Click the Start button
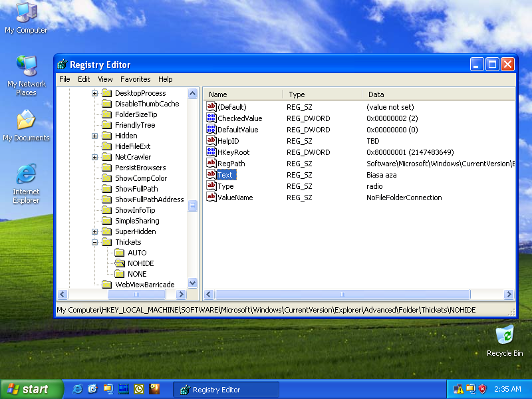The width and height of the screenshot is (532, 399). coord(31,389)
